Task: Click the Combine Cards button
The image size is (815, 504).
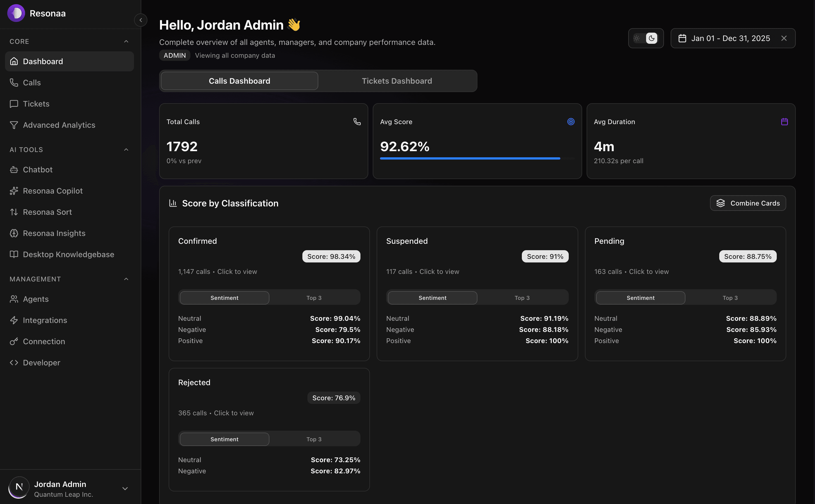Action: click(x=748, y=203)
